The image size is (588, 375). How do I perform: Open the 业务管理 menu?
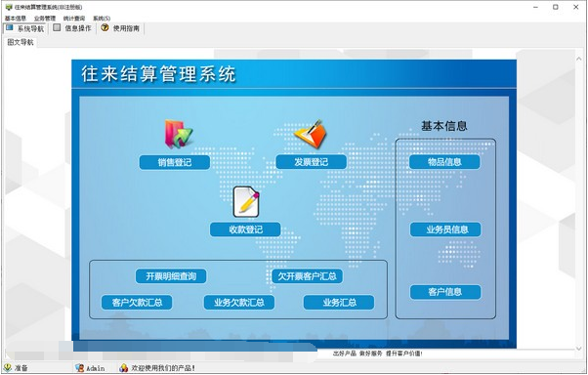pos(45,18)
